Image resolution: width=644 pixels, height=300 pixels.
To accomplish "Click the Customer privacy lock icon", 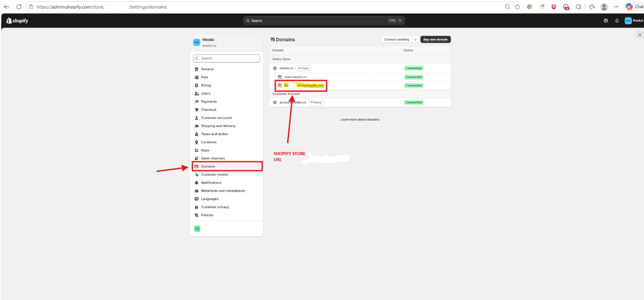I will point(197,207).
